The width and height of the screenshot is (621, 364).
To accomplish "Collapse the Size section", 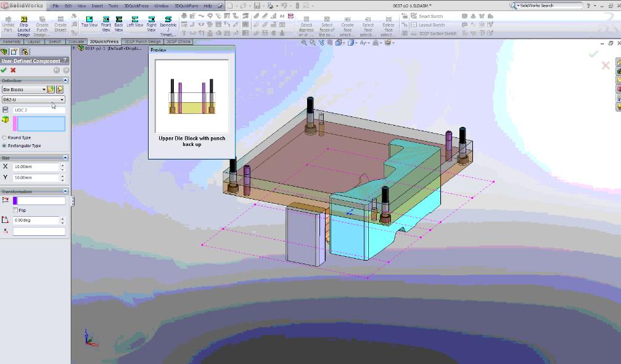I will 65,158.
